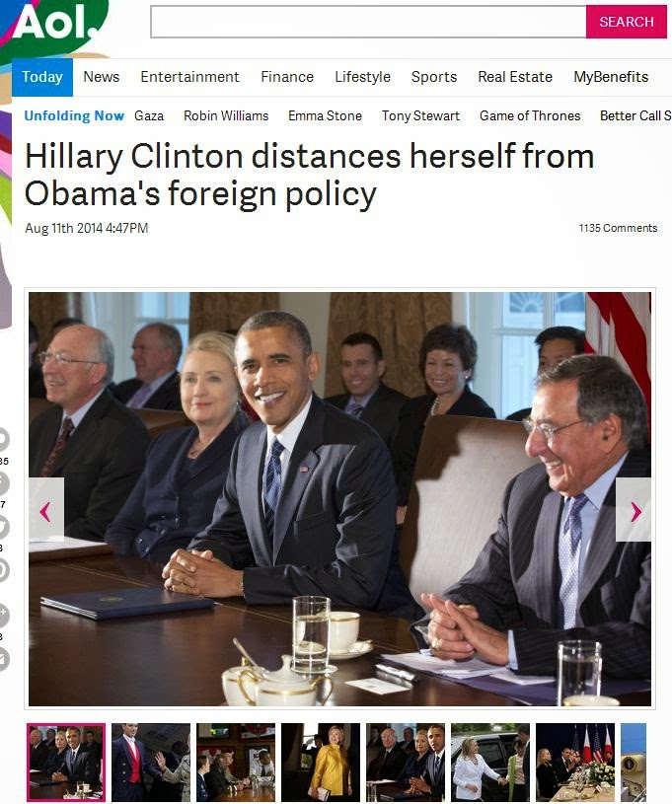View the 1135 Comments link
Image resolution: width=672 pixels, height=804 pixels.
click(x=618, y=228)
